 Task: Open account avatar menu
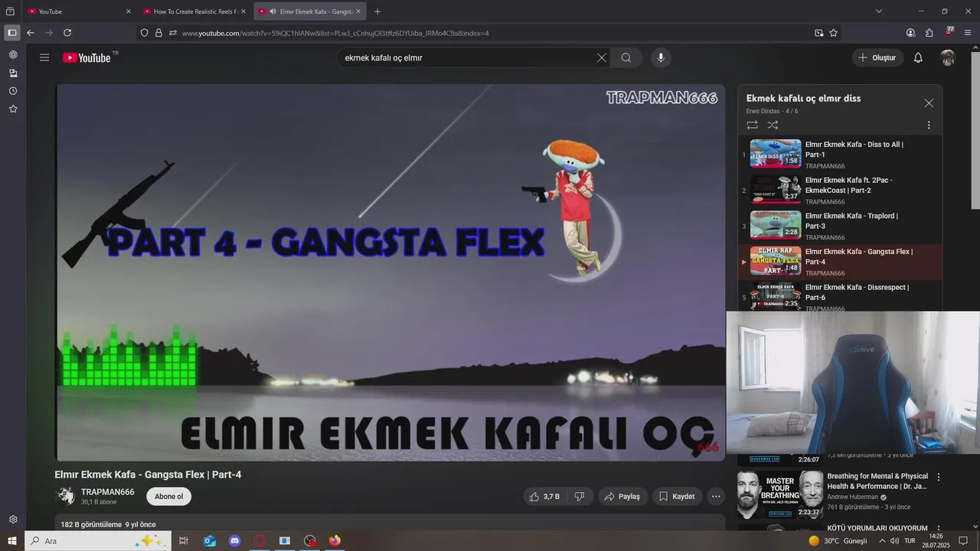(948, 57)
